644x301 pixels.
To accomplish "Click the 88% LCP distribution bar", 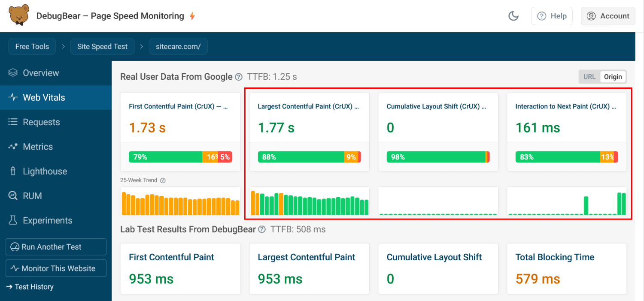I will [309, 157].
